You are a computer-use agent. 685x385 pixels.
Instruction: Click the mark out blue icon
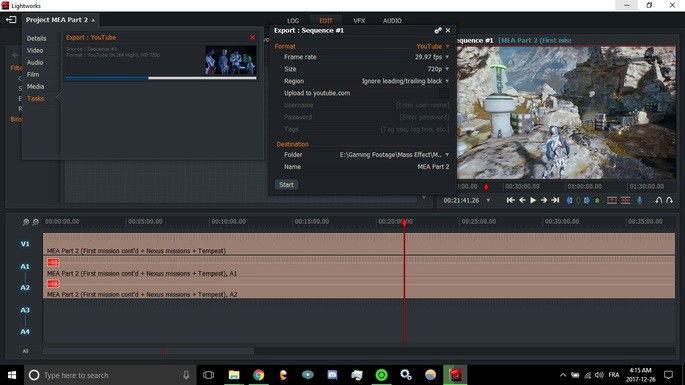587,200
